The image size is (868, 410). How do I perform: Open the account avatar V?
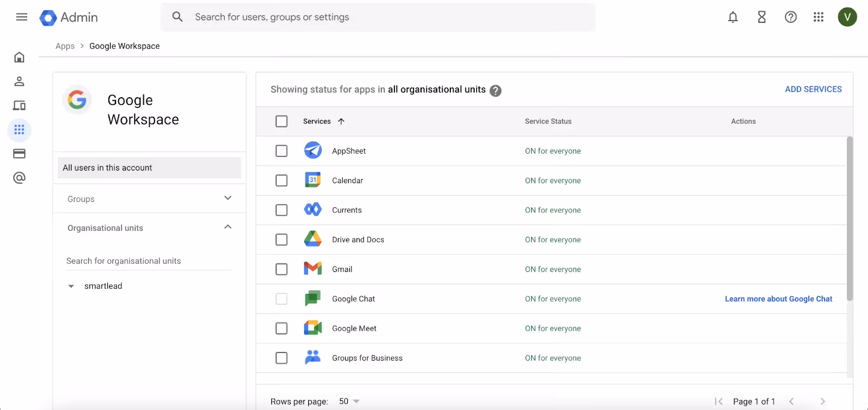(x=847, y=17)
